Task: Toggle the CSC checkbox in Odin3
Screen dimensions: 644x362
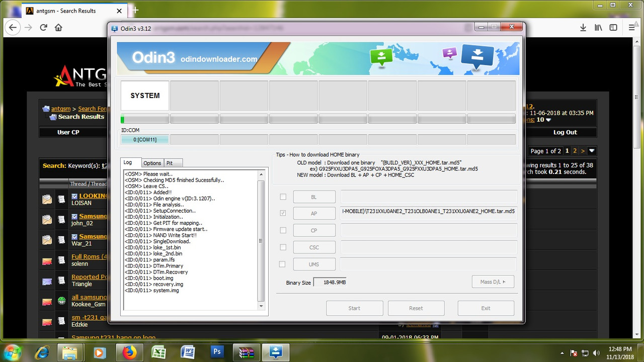Action: click(x=283, y=247)
